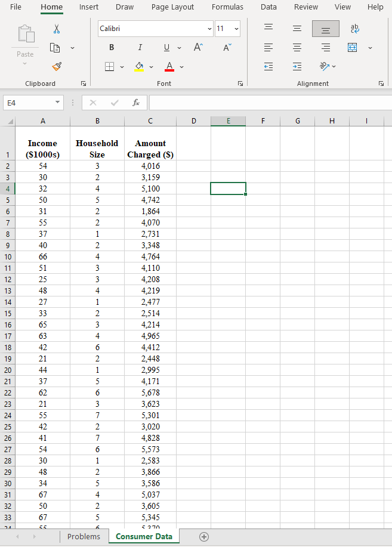Open the Formulas tab
The image size is (392, 547).
227,7
